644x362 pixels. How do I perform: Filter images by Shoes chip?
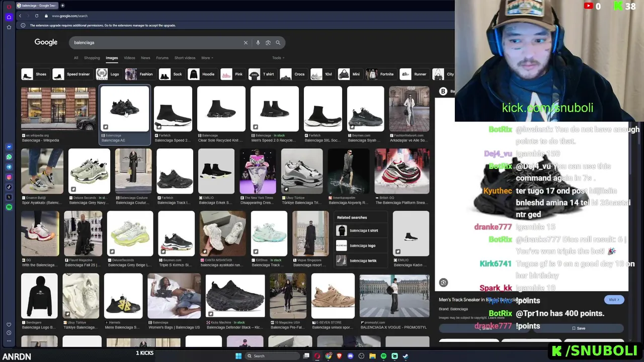click(35, 74)
